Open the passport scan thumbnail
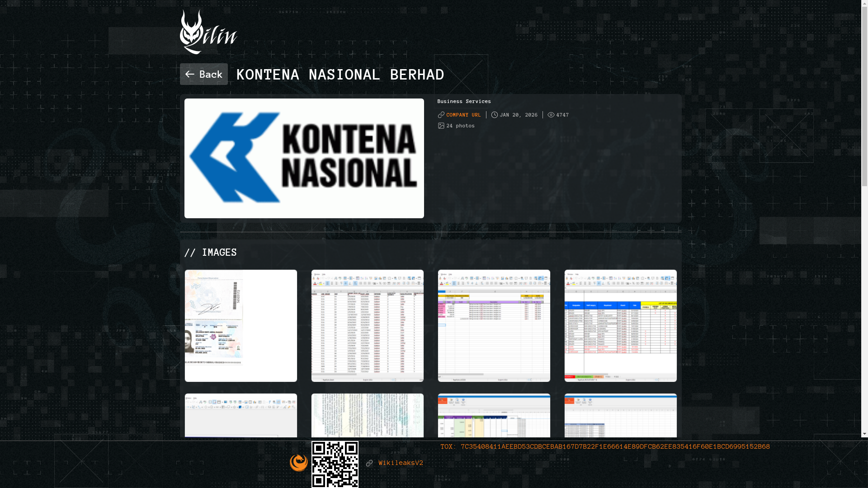 [241, 325]
